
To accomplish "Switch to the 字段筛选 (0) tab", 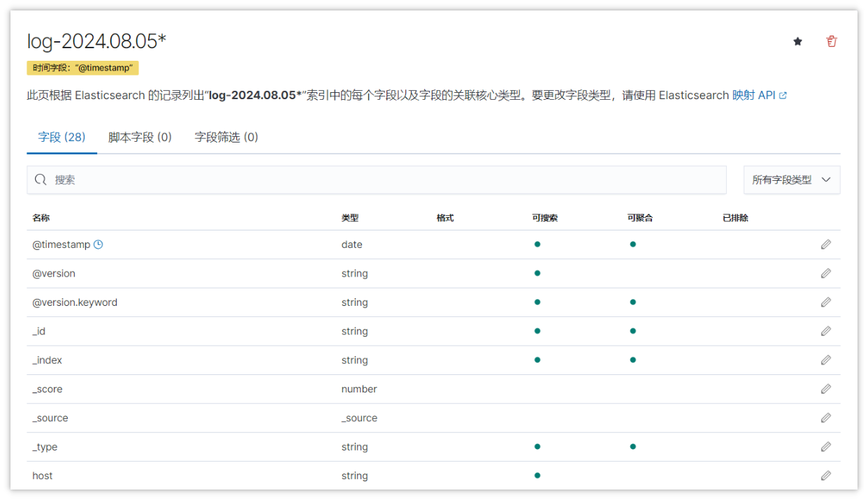I will 226,137.
